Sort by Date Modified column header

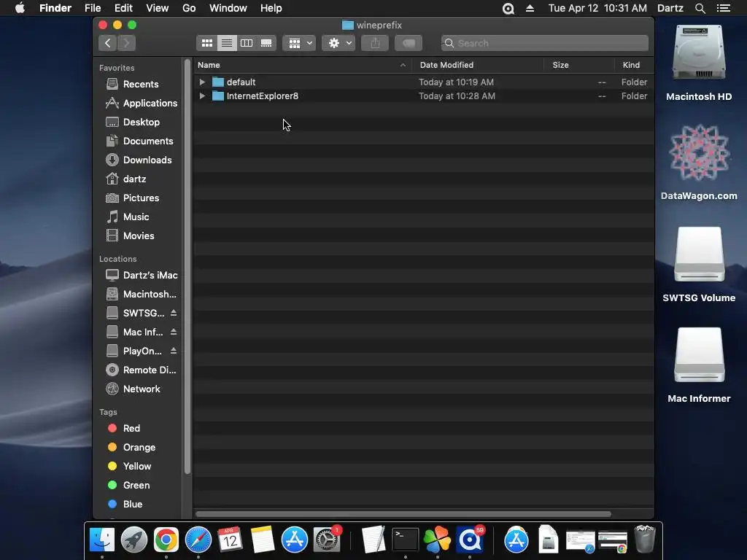tap(478, 65)
